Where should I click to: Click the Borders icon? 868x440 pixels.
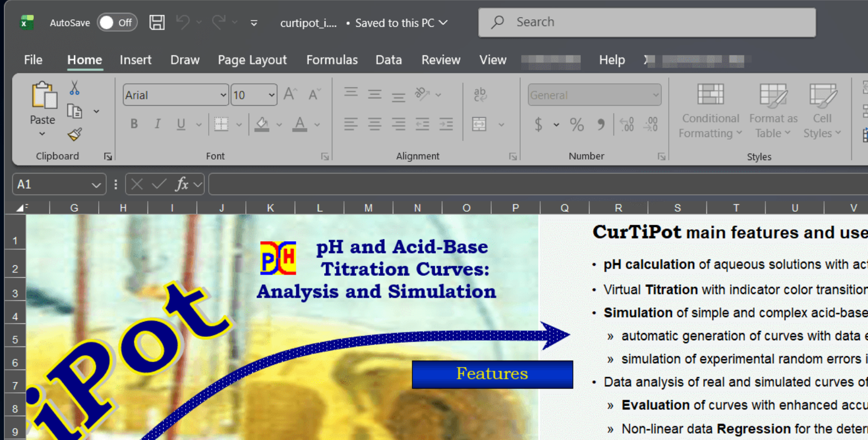(x=221, y=124)
